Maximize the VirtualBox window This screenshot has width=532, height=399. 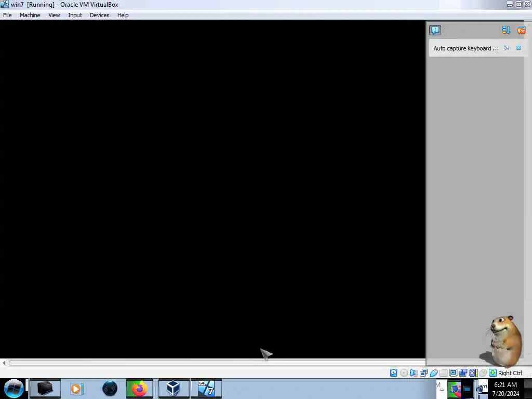pyautogui.click(x=519, y=4)
